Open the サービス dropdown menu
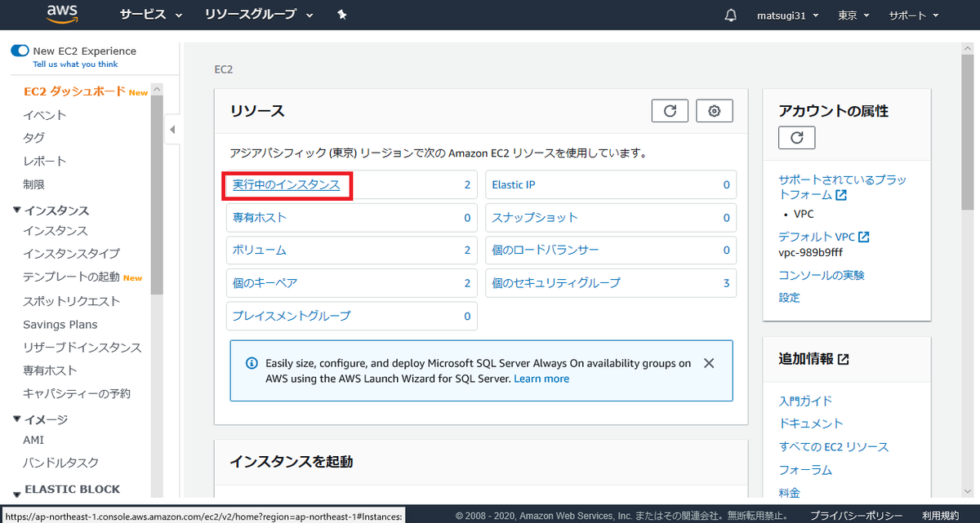The height and width of the screenshot is (523, 980). (x=151, y=16)
